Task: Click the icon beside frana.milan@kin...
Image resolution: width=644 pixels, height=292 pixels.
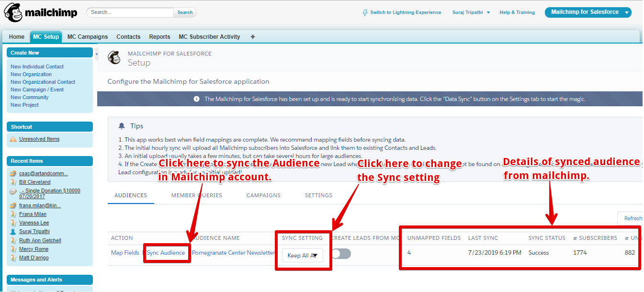Action: [13, 206]
